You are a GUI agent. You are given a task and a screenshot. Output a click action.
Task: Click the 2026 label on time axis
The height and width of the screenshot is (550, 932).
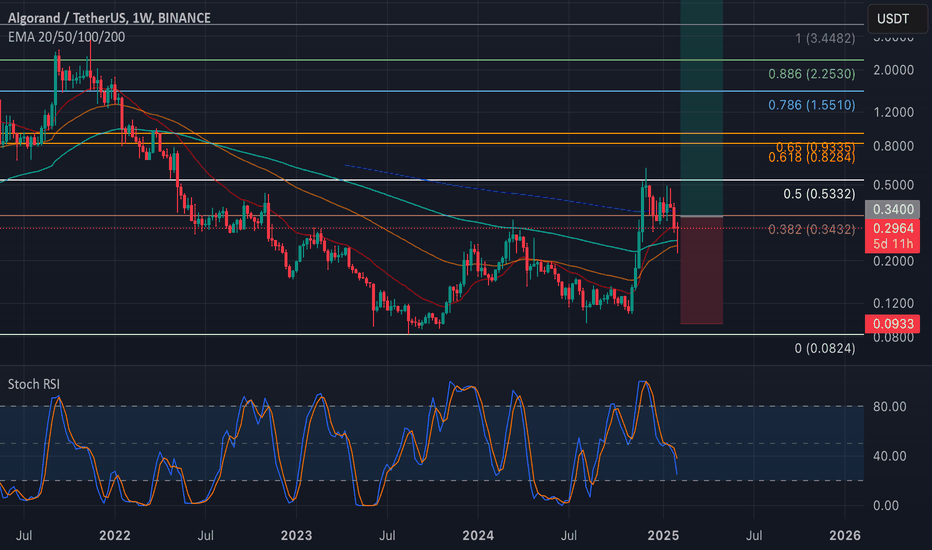[845, 535]
